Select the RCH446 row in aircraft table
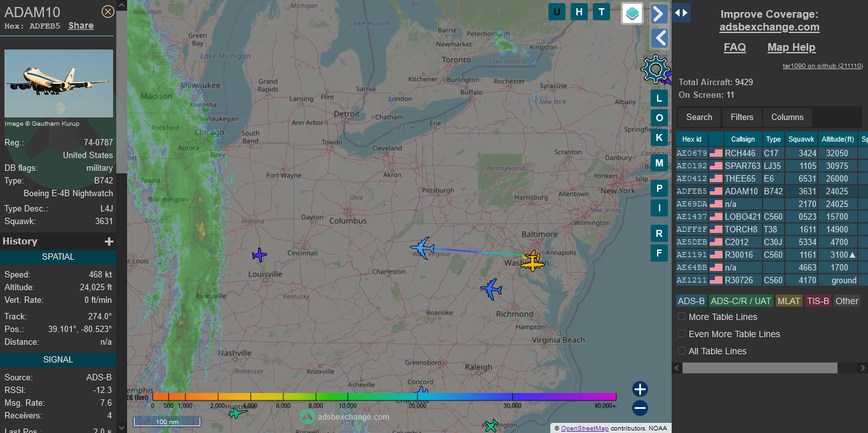The width and height of the screenshot is (868, 433). [771, 153]
